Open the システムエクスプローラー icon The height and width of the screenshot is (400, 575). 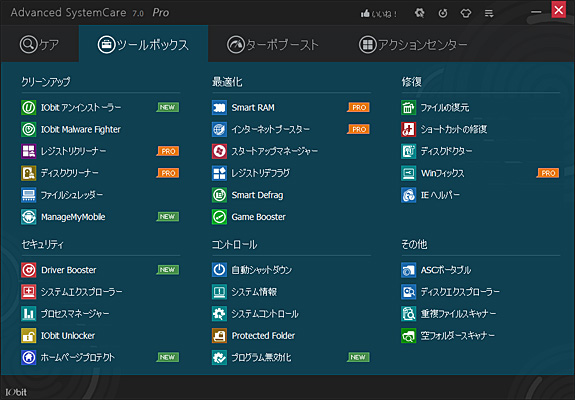[x=29, y=292]
